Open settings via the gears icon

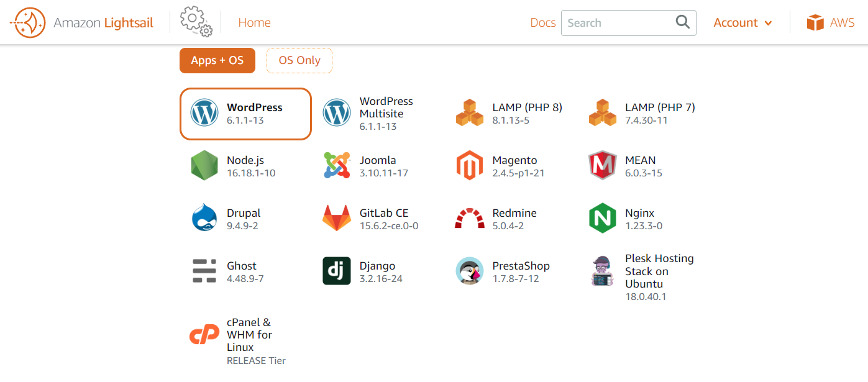tap(196, 22)
